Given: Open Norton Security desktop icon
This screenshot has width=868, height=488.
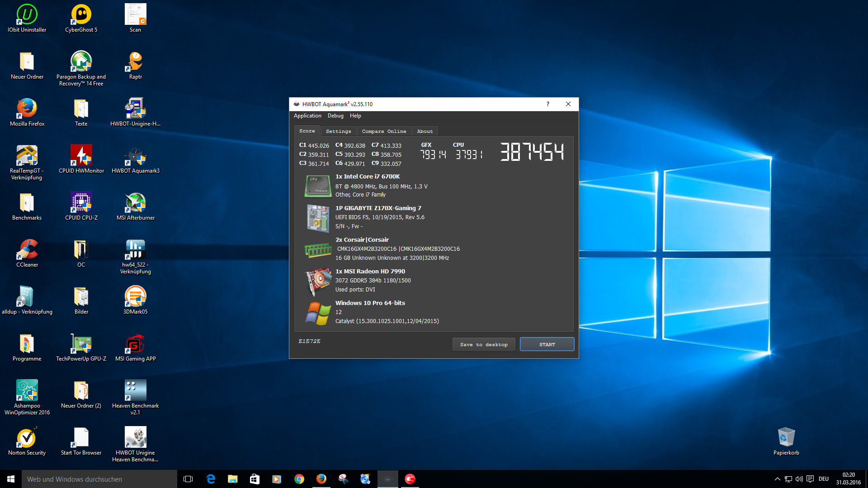Looking at the screenshot, I should 27,441.
